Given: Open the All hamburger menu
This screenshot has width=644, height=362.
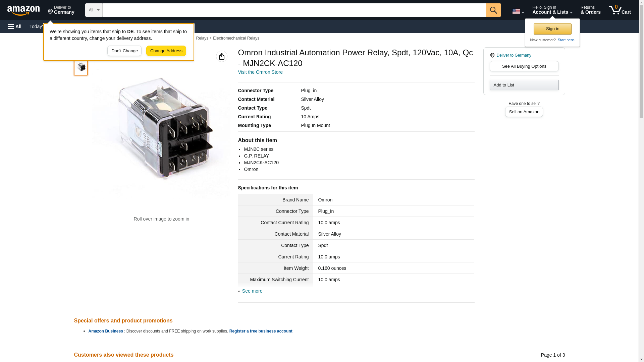Looking at the screenshot, I should coord(15,26).
